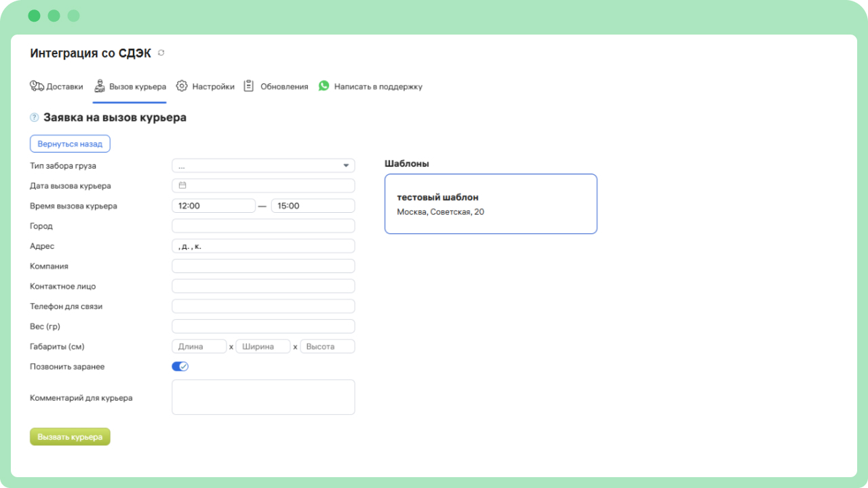Screen dimensions: 868x488
Task: Click the Позвонить заранее label
Action: pos(67,367)
